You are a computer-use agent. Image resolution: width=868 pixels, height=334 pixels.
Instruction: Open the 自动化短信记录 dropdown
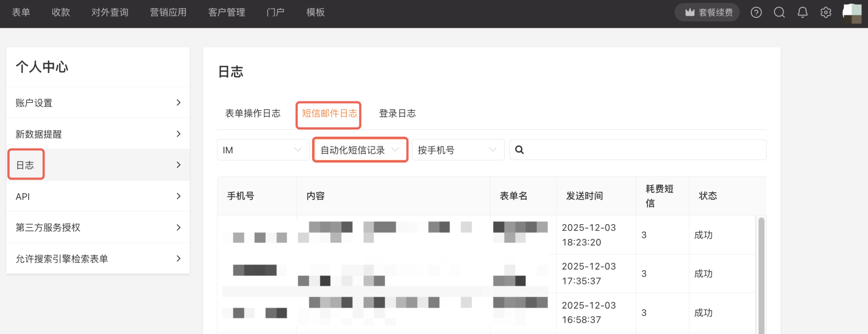[x=360, y=150]
